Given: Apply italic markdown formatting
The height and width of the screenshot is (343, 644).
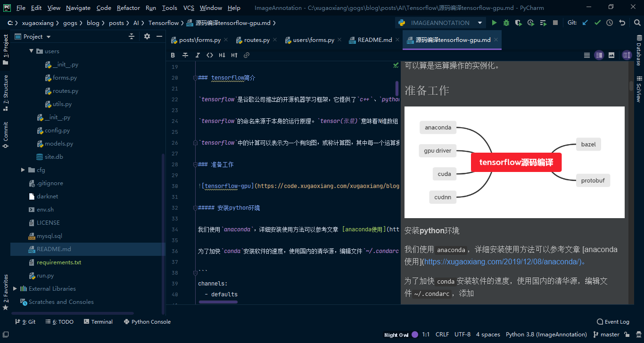Looking at the screenshot, I should (x=198, y=55).
